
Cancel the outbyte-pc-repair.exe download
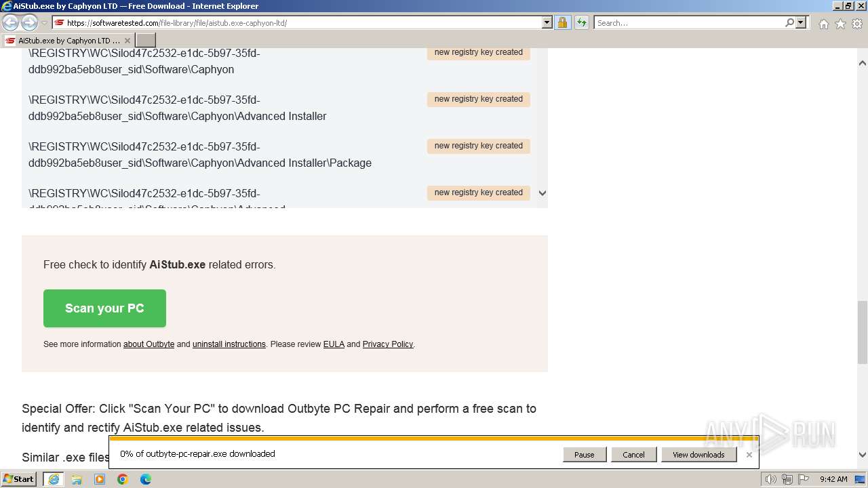(633, 455)
